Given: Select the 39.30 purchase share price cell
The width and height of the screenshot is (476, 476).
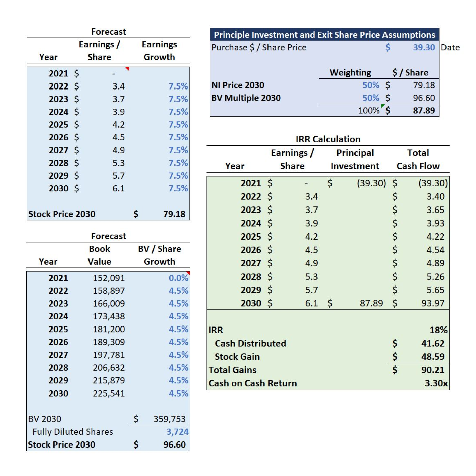Looking at the screenshot, I should point(424,47).
